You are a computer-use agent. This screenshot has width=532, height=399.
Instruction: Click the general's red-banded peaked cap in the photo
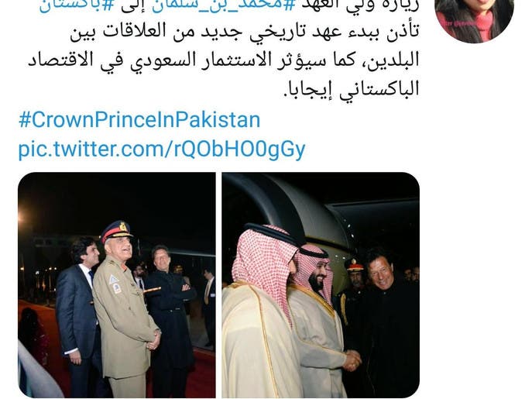point(117,231)
